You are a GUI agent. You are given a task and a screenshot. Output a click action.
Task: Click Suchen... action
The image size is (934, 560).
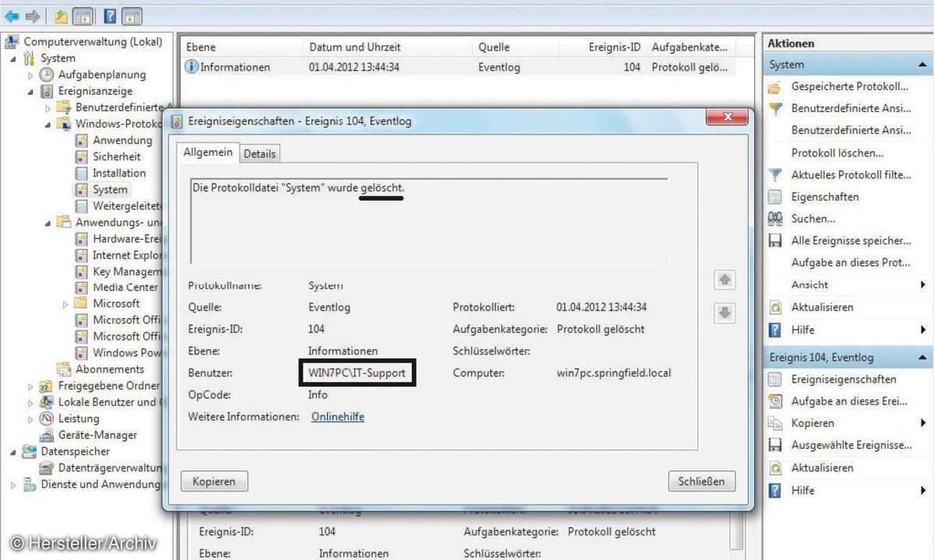(x=813, y=219)
